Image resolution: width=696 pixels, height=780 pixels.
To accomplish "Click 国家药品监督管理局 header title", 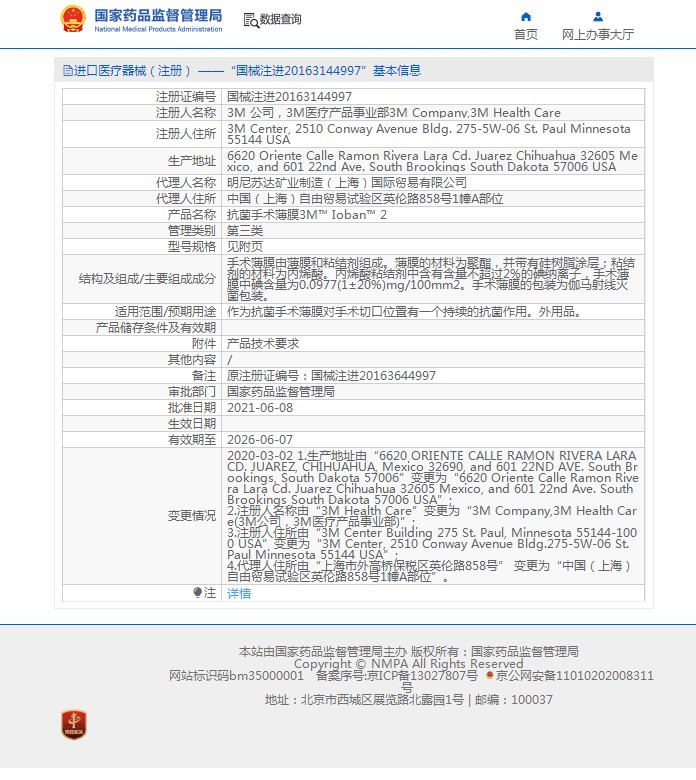I will click(x=158, y=16).
